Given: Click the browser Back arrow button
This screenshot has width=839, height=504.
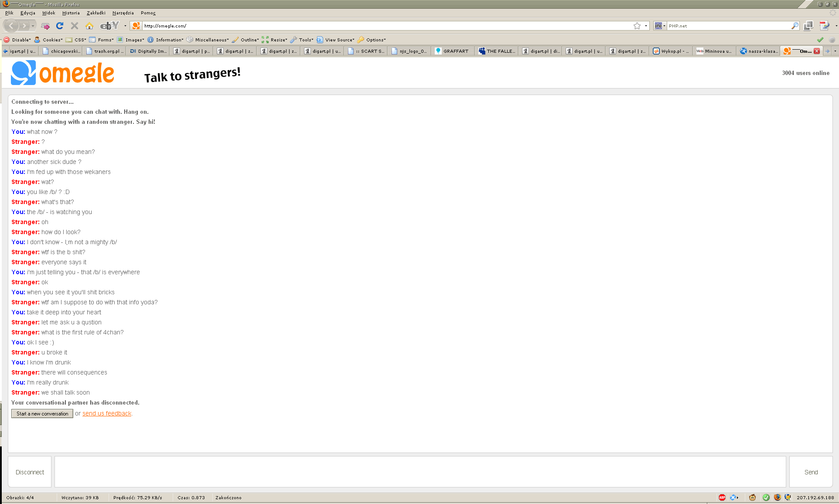Looking at the screenshot, I should (x=11, y=26).
